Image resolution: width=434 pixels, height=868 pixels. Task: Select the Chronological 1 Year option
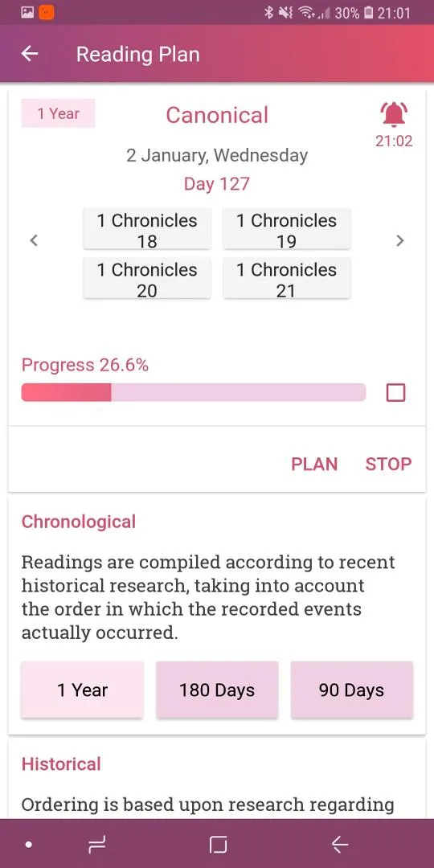click(83, 690)
